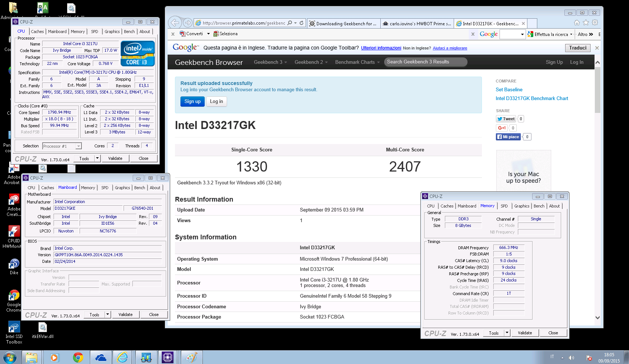Click the volume speaker tray icon
Image resolution: width=629 pixels, height=364 pixels.
[571, 357]
